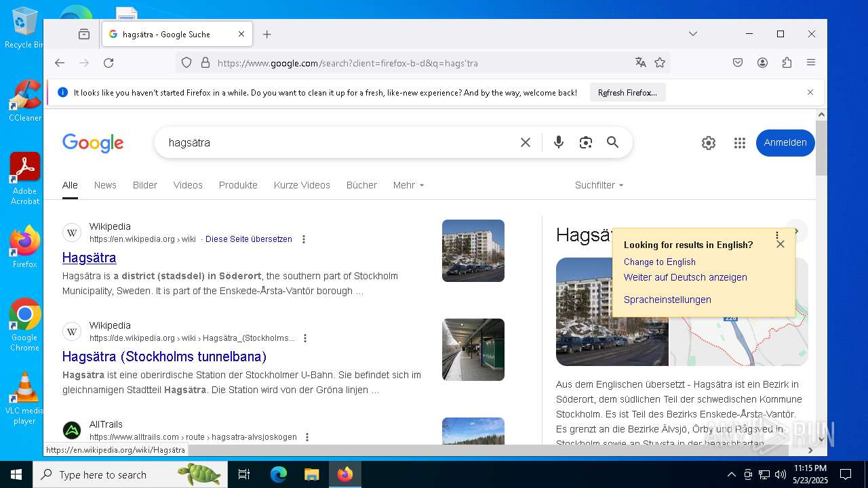Open more options for German Wikipedia result
This screenshot has width=868, height=488.
click(305, 338)
